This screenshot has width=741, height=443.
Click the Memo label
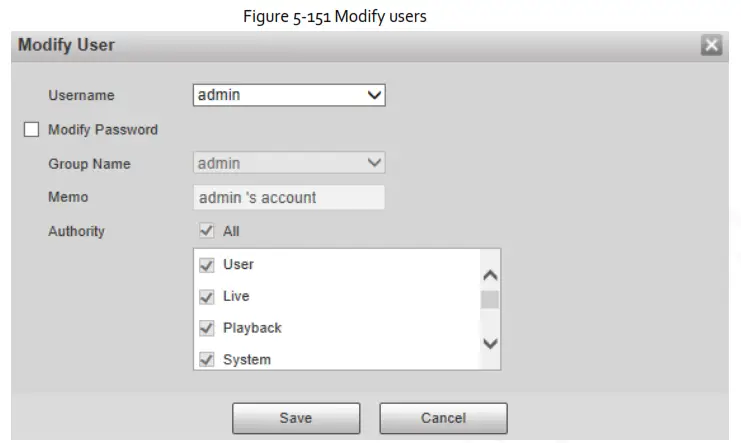(x=68, y=197)
